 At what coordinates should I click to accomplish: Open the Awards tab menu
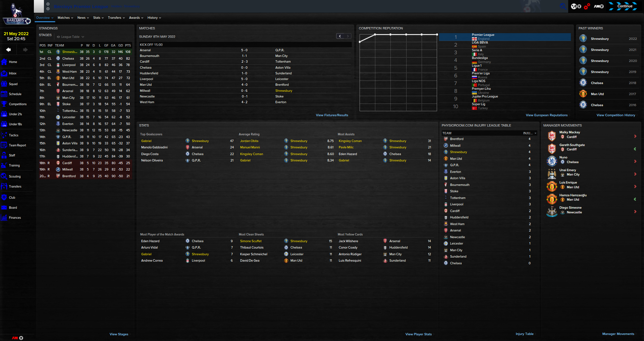136,18
